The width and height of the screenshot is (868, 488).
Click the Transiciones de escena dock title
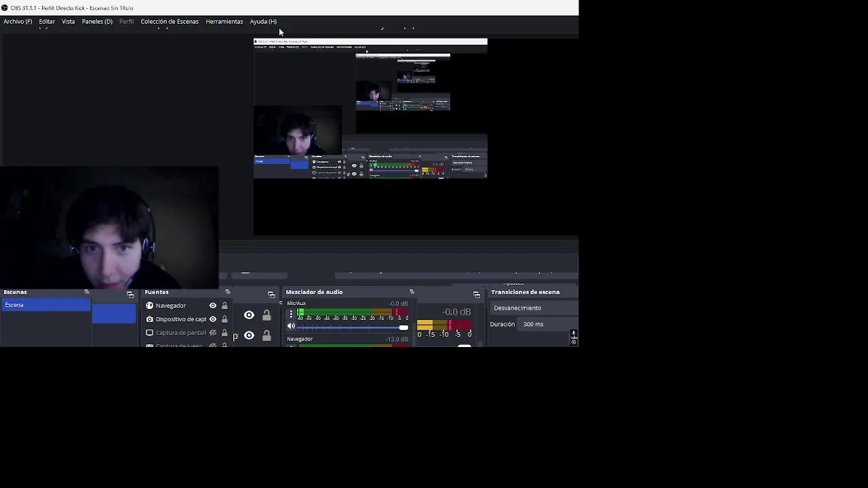click(x=526, y=292)
